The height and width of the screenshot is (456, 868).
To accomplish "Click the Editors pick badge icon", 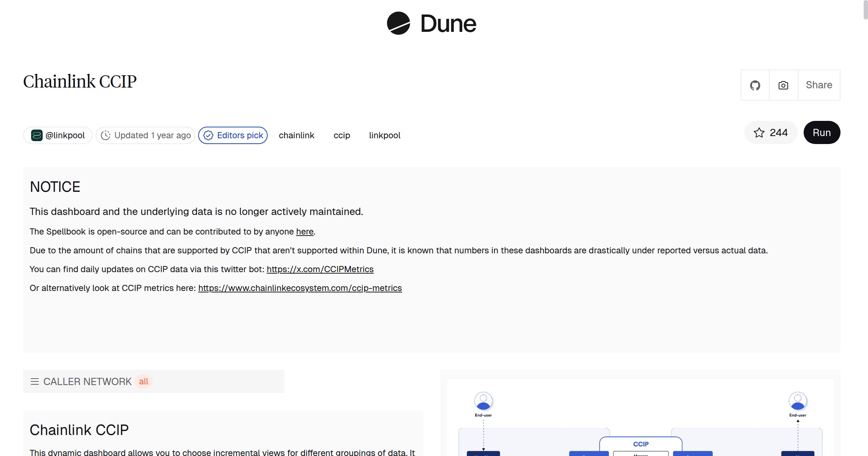I will (208, 135).
